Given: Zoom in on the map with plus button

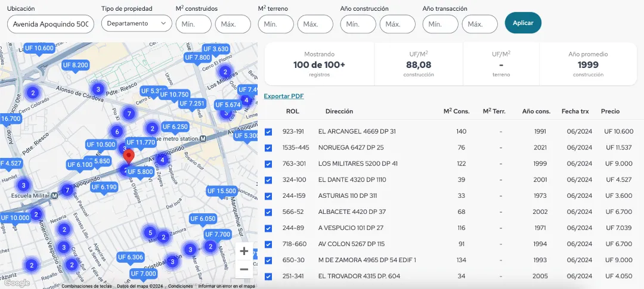Looking at the screenshot, I should click(244, 251).
